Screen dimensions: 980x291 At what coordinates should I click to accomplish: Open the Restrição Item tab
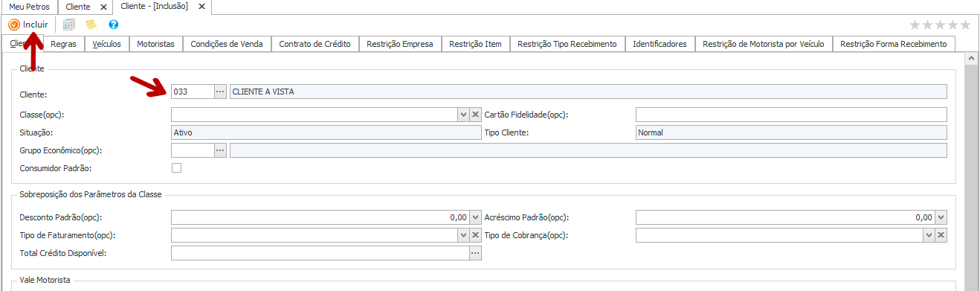point(475,44)
